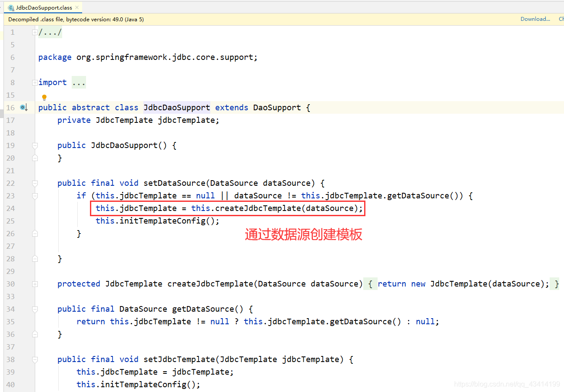Click line number 30 in the gutter
Viewport: 564px width, 392px height.
(10, 284)
